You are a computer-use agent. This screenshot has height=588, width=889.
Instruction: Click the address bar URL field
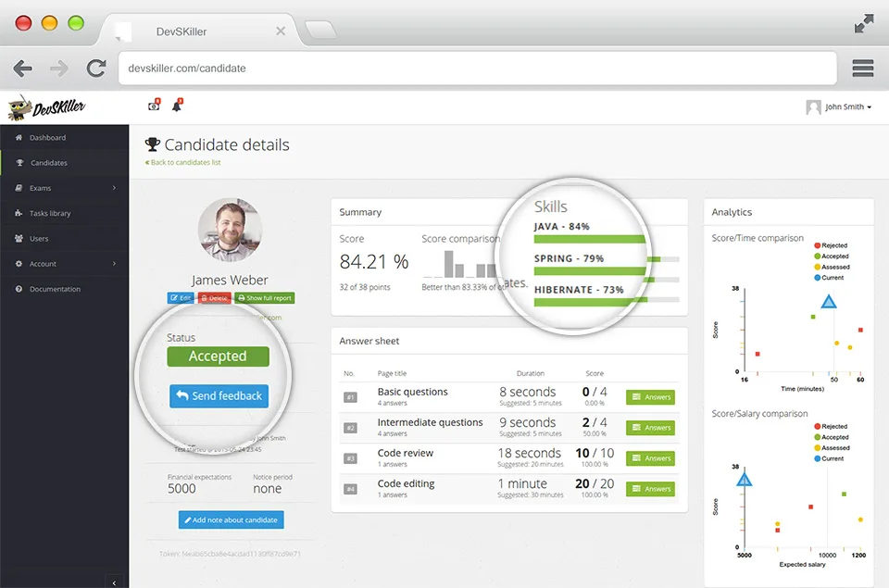pos(478,68)
